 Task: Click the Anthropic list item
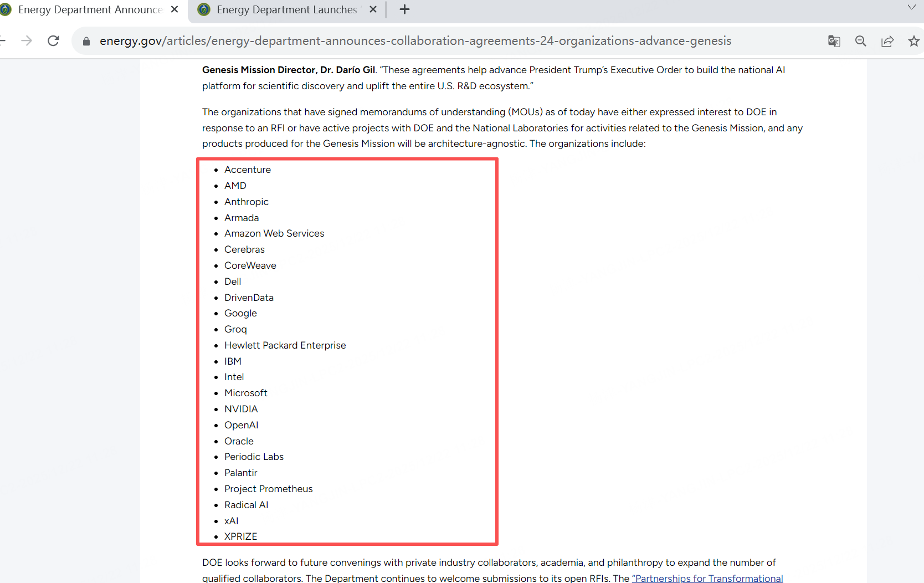point(247,202)
